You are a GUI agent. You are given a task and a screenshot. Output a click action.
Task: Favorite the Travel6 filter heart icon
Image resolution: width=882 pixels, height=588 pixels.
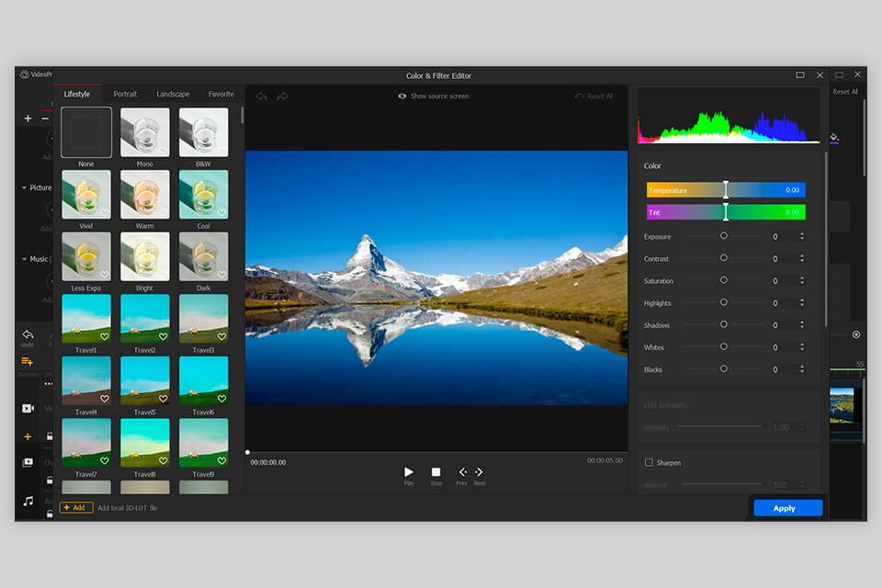[222, 399]
